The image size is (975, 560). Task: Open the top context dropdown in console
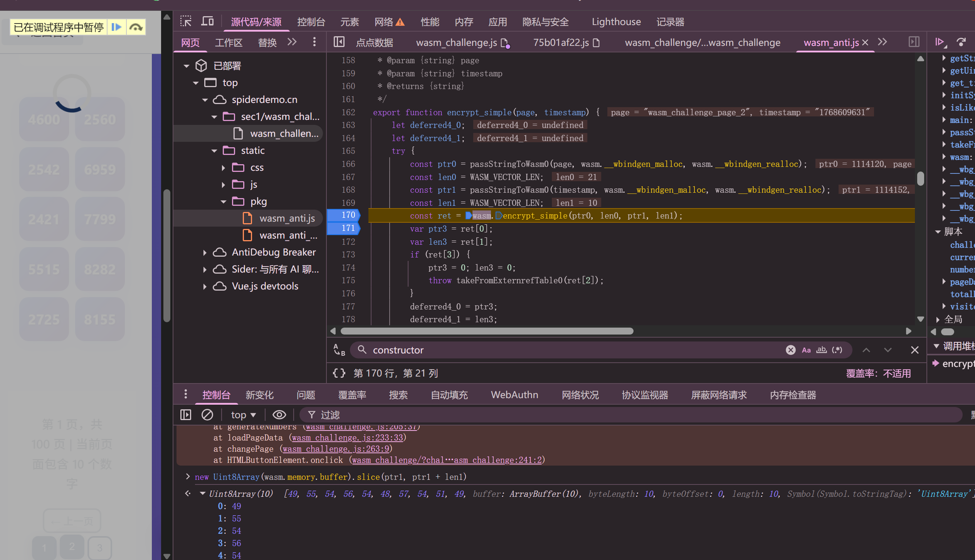tap(243, 415)
